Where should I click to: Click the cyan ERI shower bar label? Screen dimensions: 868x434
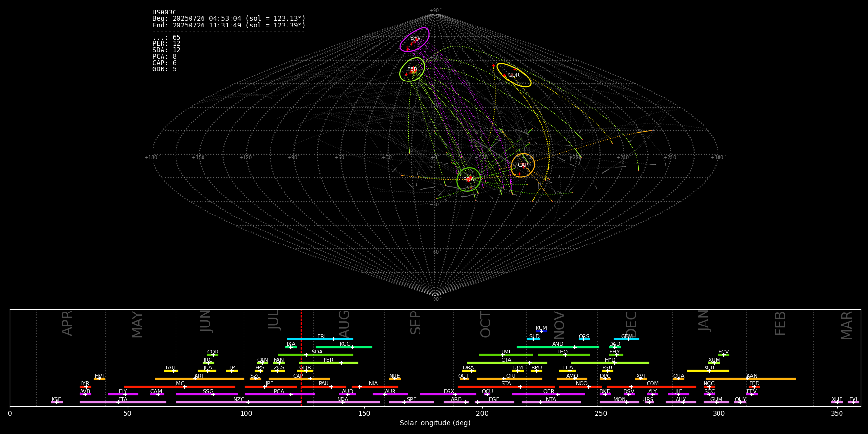[x=322, y=337]
